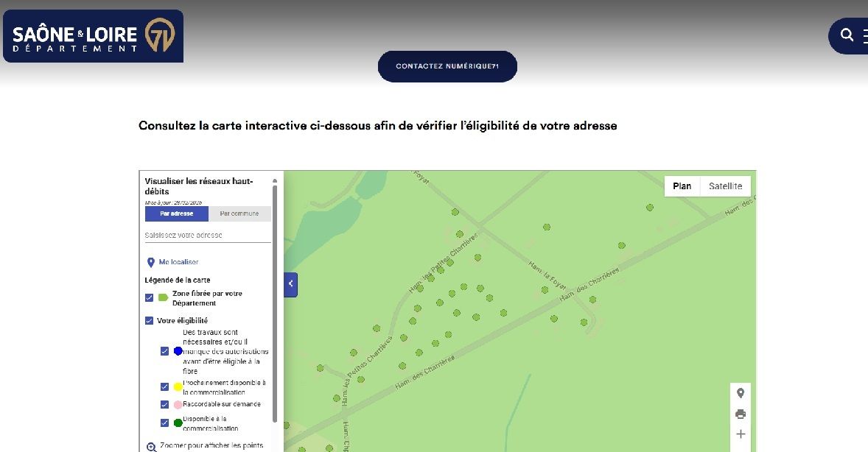This screenshot has width=868, height=452.
Task: Switch the map to Satellite view
Action: point(725,186)
